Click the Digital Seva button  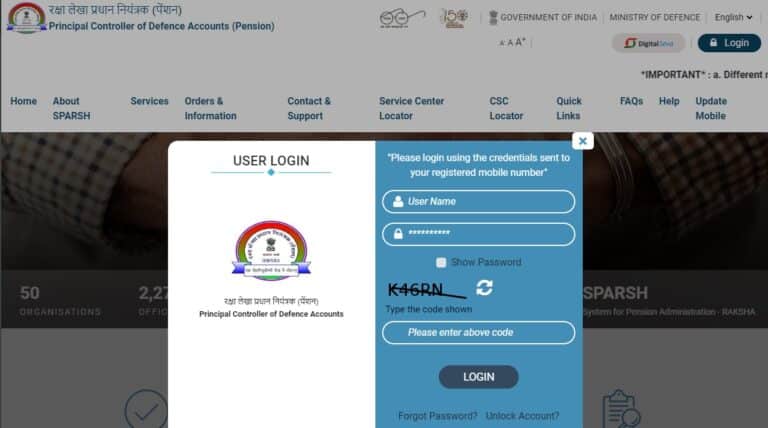648,43
